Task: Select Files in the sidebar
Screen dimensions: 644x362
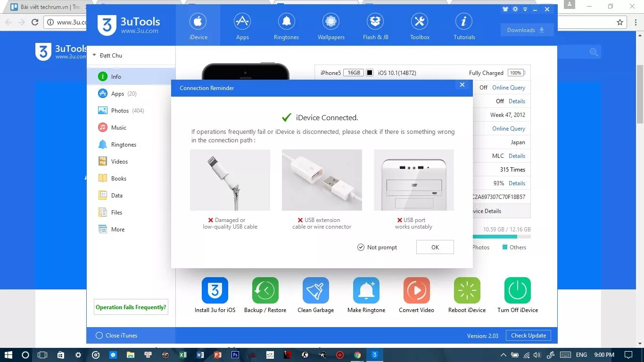Action: (x=131, y=212)
